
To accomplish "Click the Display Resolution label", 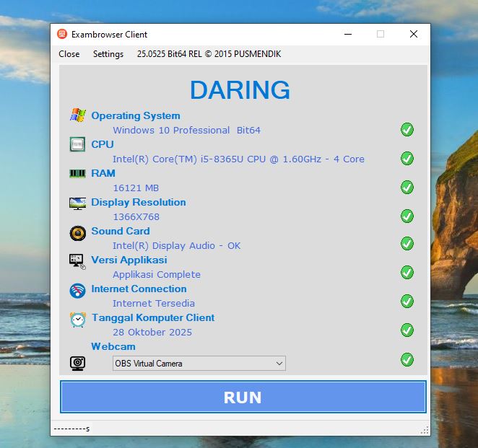I will coord(139,202).
